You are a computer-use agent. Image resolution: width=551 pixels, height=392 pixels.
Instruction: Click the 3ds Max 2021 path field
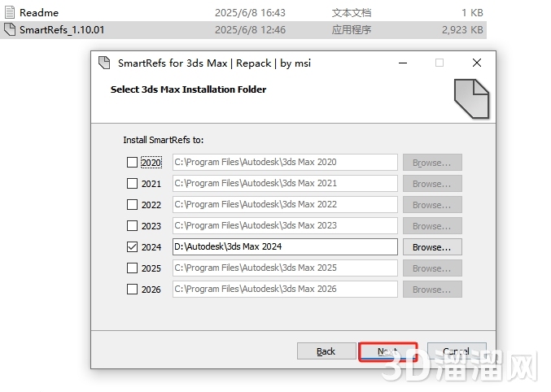click(285, 183)
